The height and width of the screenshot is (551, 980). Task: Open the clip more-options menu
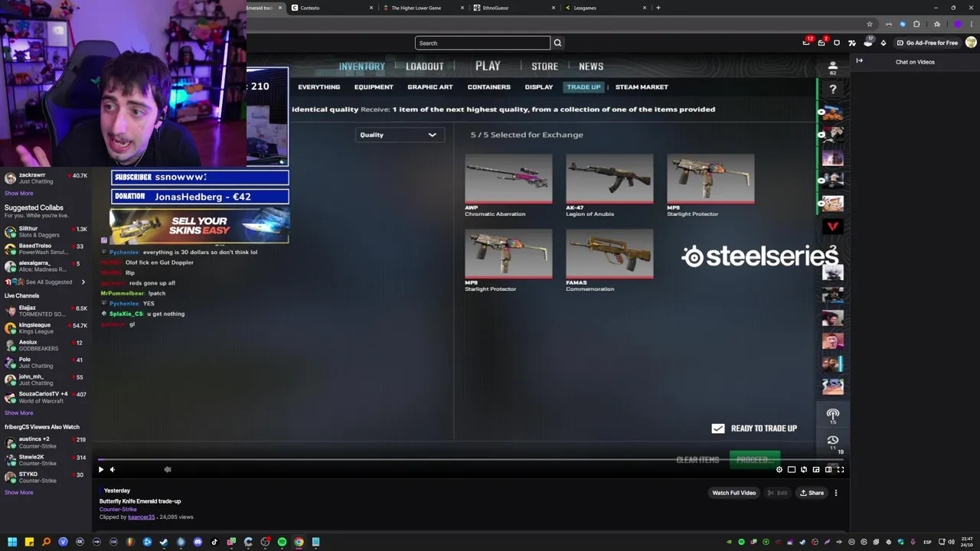click(x=836, y=493)
